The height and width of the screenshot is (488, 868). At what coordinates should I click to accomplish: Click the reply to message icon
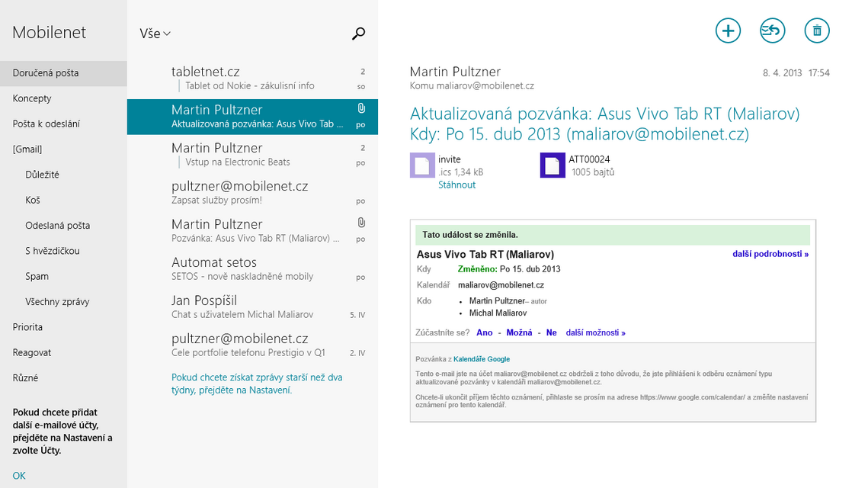772,30
